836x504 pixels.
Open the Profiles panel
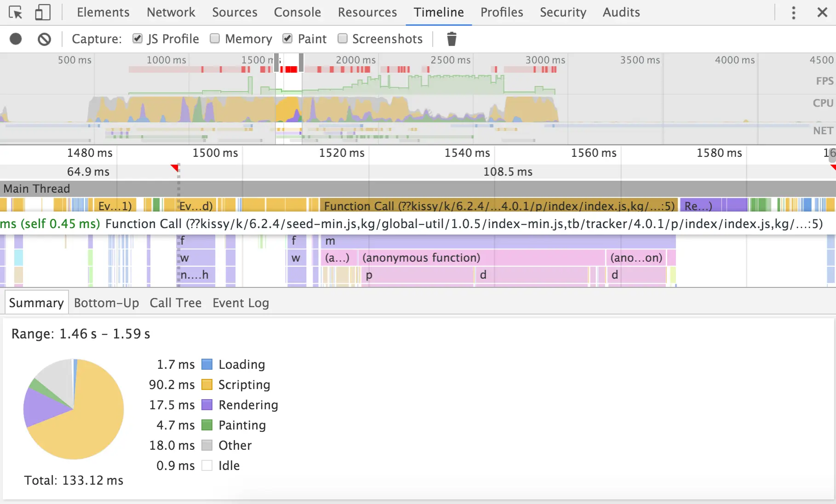coord(501,12)
